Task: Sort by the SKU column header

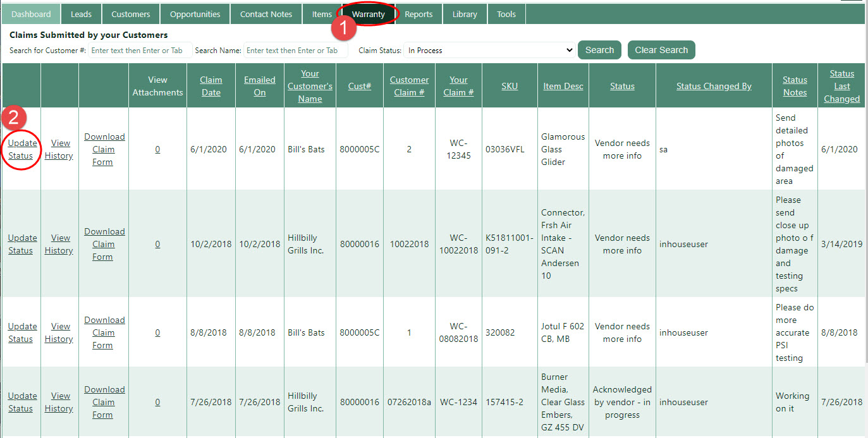Action: coord(510,86)
